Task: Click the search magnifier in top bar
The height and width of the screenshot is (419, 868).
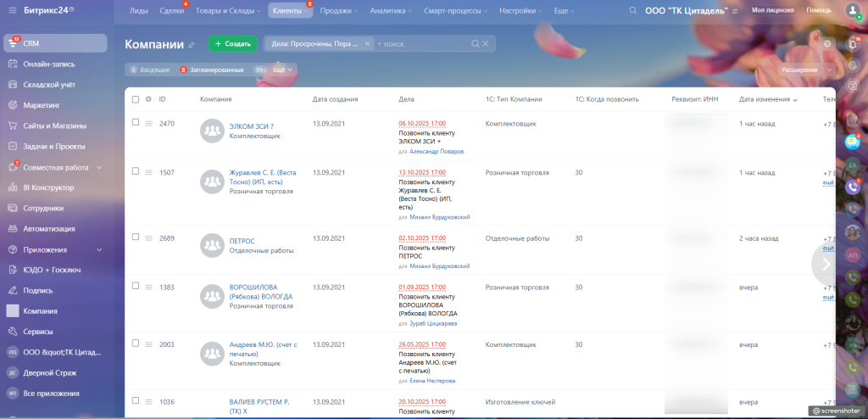Action: coord(635,10)
